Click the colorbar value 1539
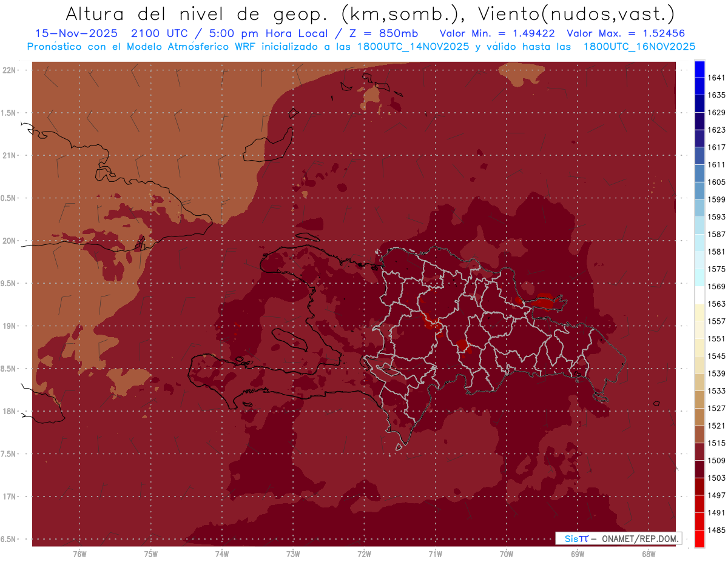This screenshot has width=728, height=562. click(x=716, y=373)
